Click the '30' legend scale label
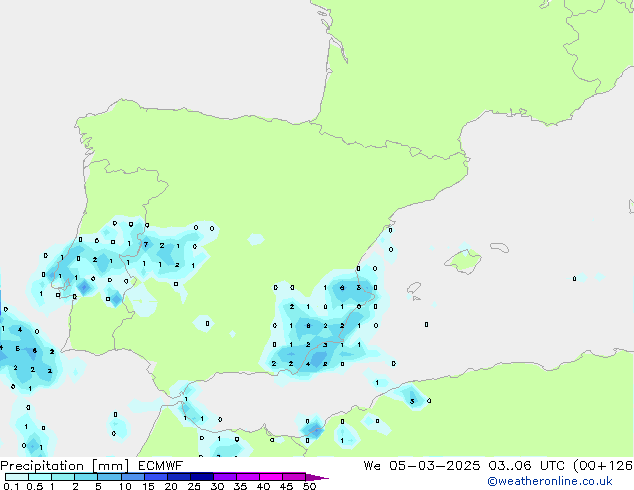The height and width of the screenshot is (490, 634). pos(217,486)
